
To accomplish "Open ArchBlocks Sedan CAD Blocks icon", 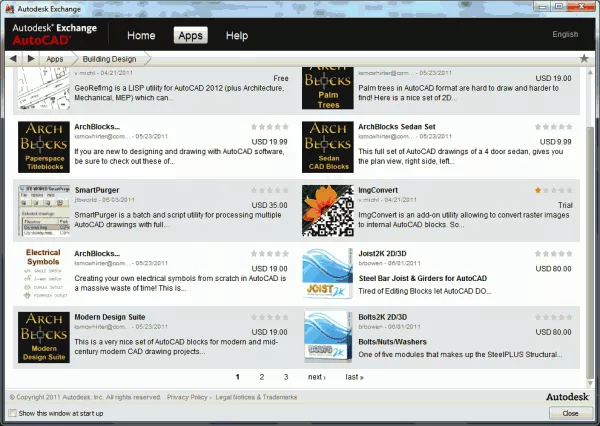I will 328,147.
